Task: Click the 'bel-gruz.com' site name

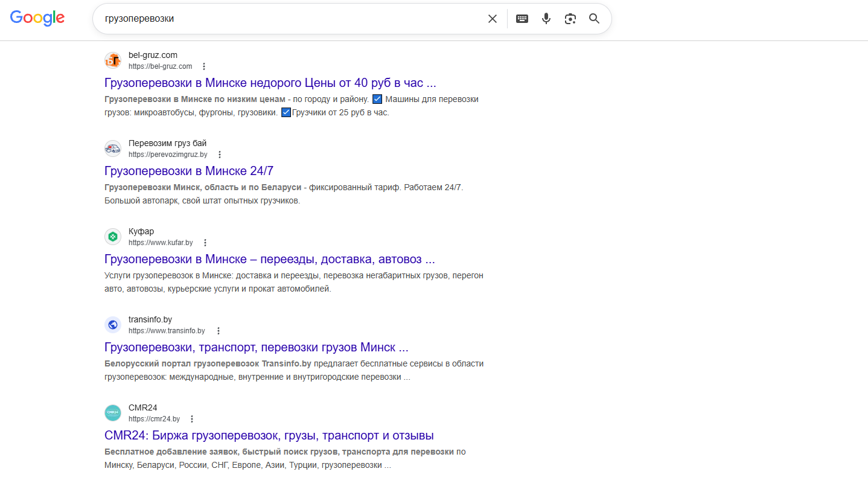Action: coord(153,55)
